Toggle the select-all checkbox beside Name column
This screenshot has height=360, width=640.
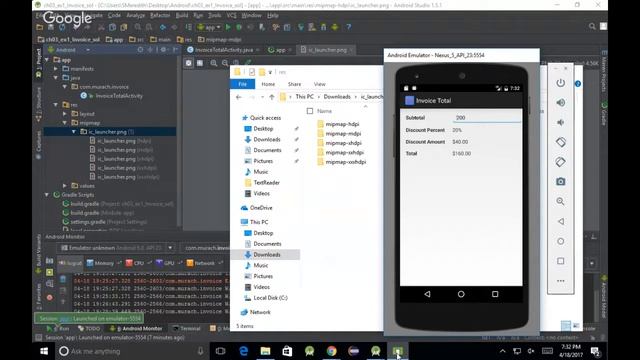click(x=310, y=111)
